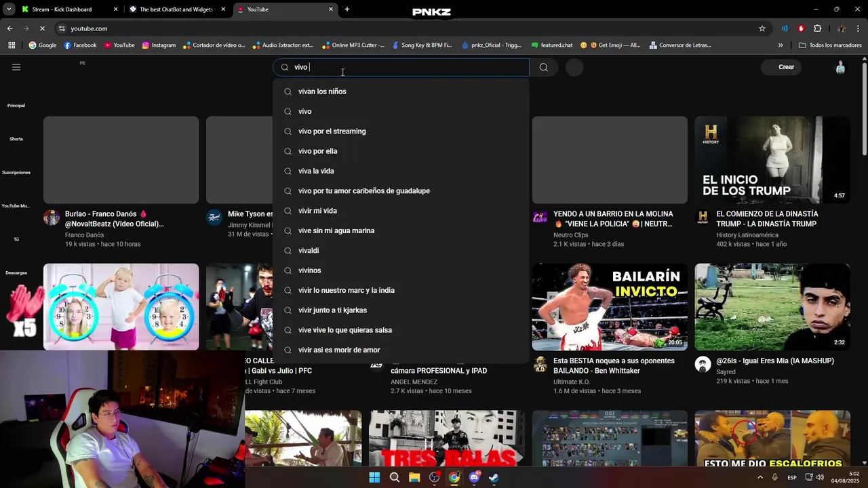
Task: Open the Online MP3 Cutter bookmark
Action: [353, 45]
